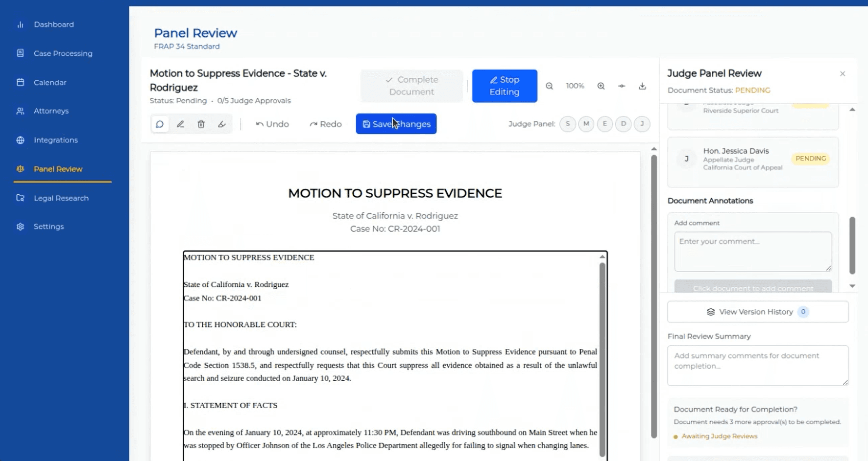Click the document text box scrollbar
The height and width of the screenshot is (461, 868).
pos(602,360)
